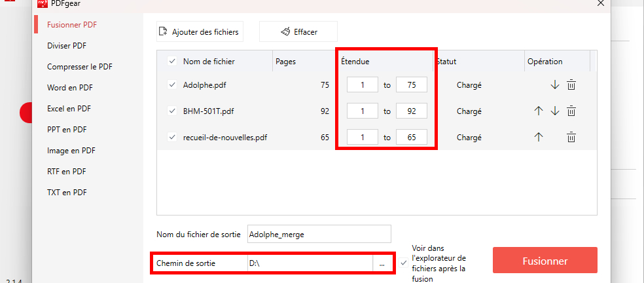Click the Effacer button
The height and width of the screenshot is (283, 644).
coord(298,31)
